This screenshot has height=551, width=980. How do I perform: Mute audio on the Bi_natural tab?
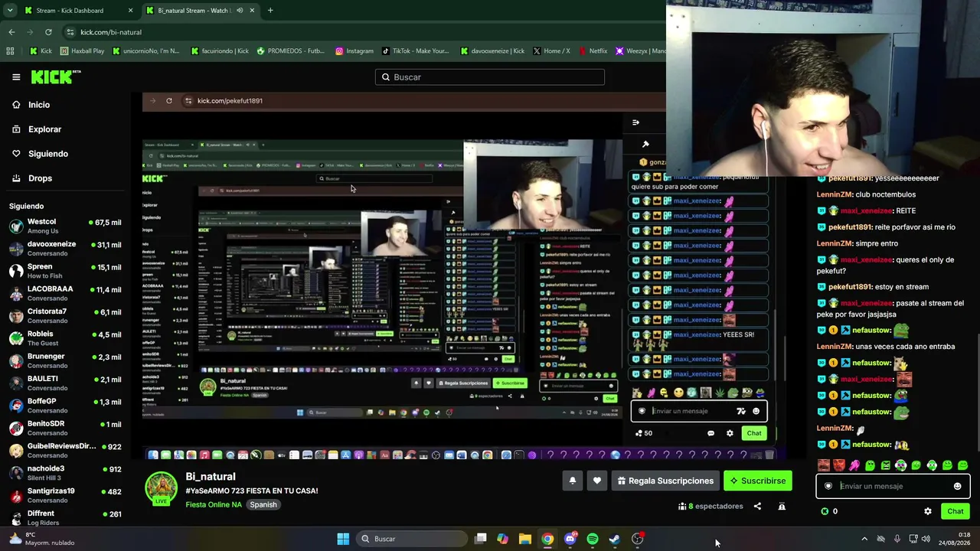(x=240, y=11)
